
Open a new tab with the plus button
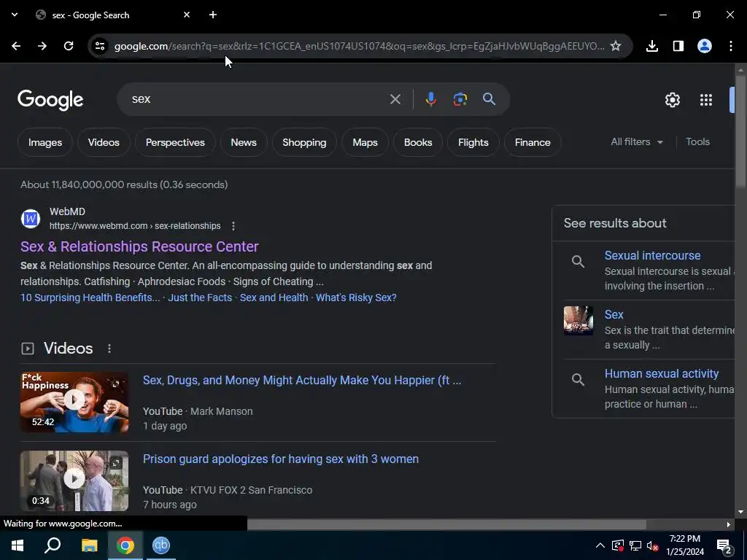(213, 15)
